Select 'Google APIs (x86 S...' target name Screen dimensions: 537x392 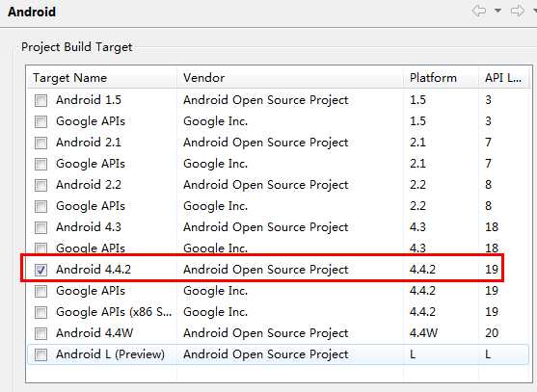point(114,312)
